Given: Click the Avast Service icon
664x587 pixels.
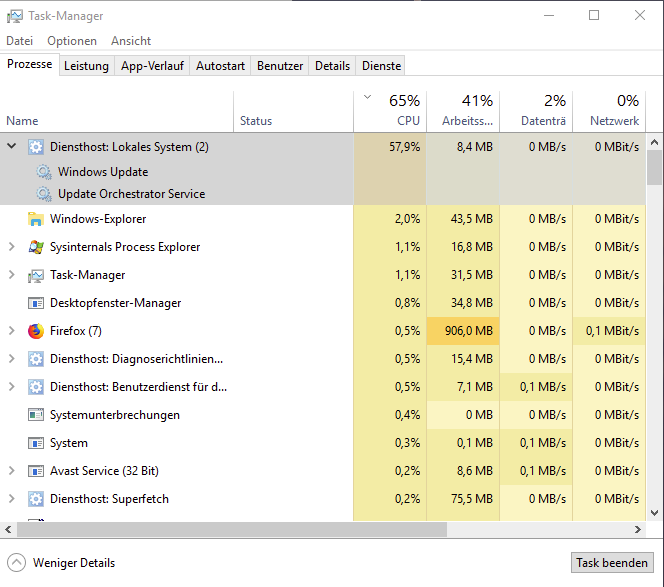Looking at the screenshot, I should coord(36,471).
